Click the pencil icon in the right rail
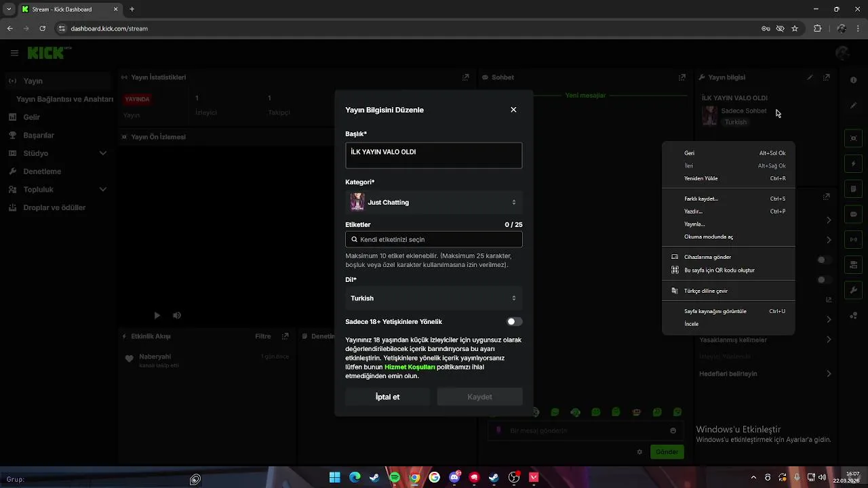The width and height of the screenshot is (868, 488). coord(853,106)
